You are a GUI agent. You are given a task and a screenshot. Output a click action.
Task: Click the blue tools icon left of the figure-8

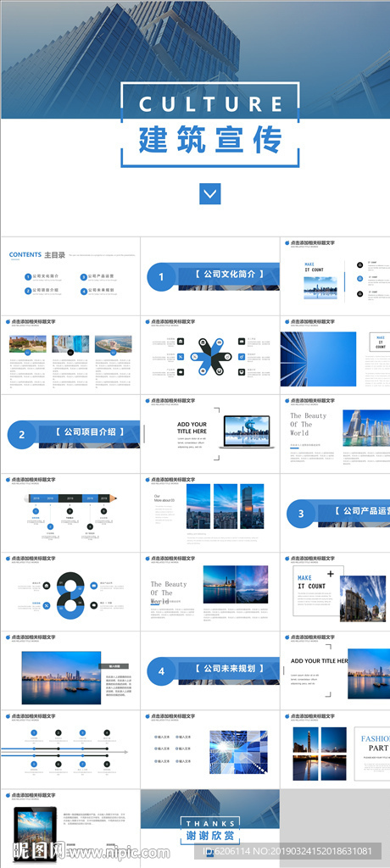47,606
